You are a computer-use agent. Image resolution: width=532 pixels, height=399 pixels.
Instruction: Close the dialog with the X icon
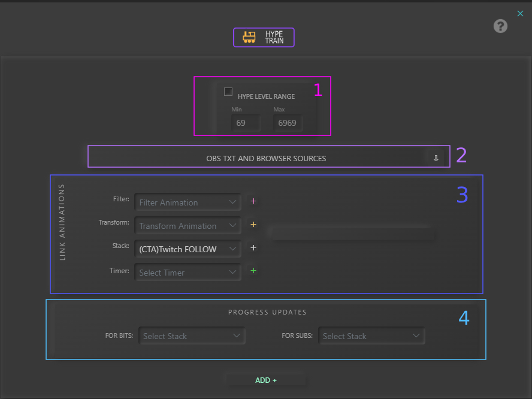[x=520, y=14]
